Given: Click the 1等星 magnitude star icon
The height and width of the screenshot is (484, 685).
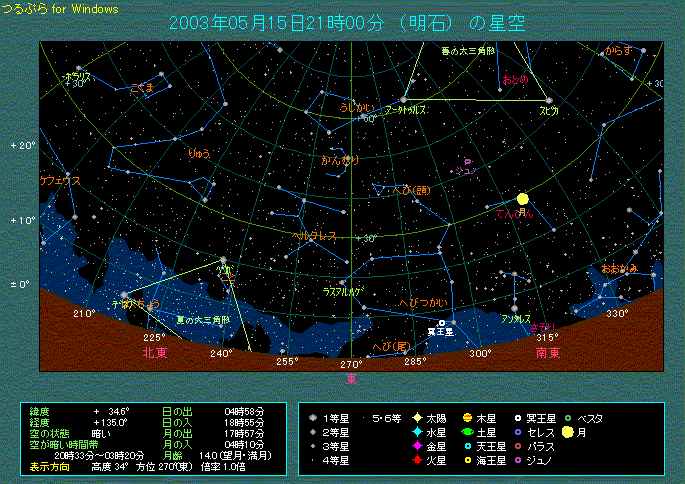Looking at the screenshot, I should coord(313,418).
